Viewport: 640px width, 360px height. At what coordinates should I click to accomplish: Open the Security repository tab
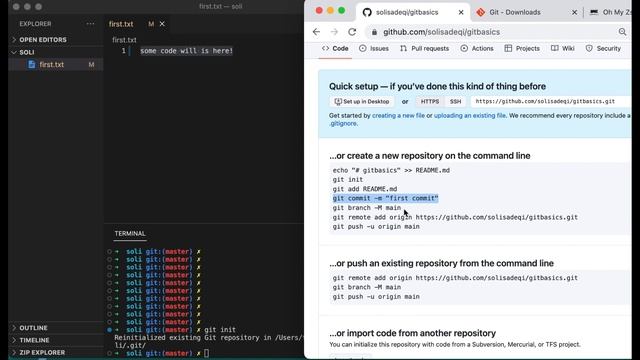coord(603,49)
